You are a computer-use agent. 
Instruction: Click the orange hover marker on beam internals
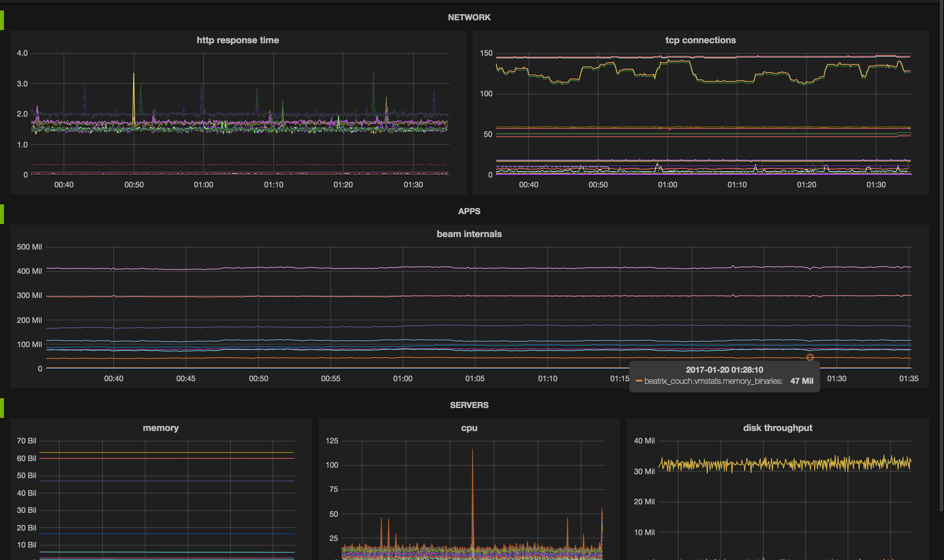[810, 357]
